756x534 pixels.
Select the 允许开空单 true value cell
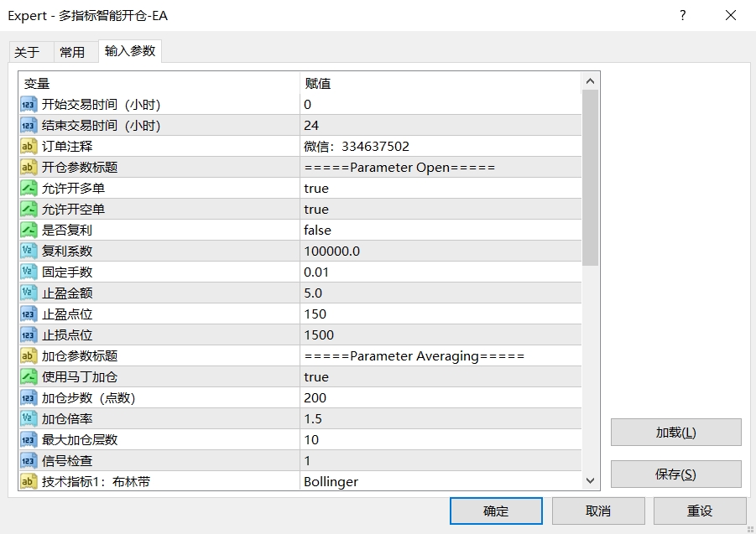point(440,210)
